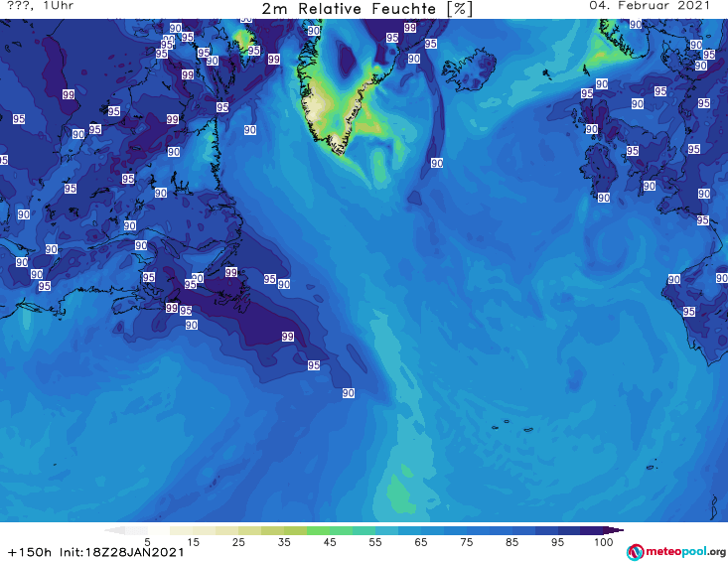Click the colorbar tick label '5'
Image resolution: width=728 pixels, height=562 pixels.
click(147, 542)
